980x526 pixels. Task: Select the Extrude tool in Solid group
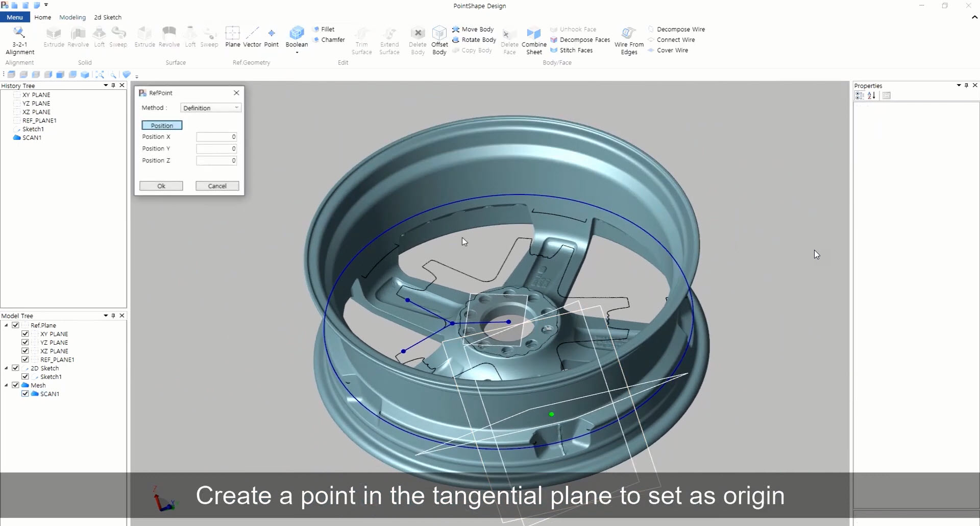(53, 38)
